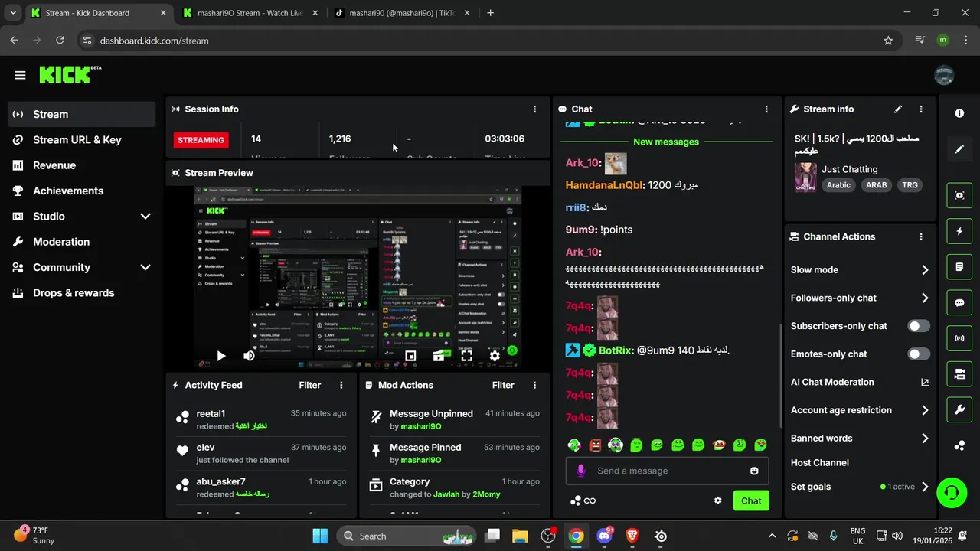
Task: Click the TRG tag
Action: click(x=910, y=185)
